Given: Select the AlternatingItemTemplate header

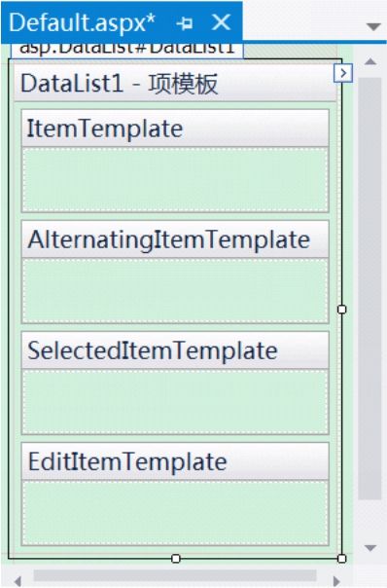Looking at the screenshot, I should pos(175,239).
